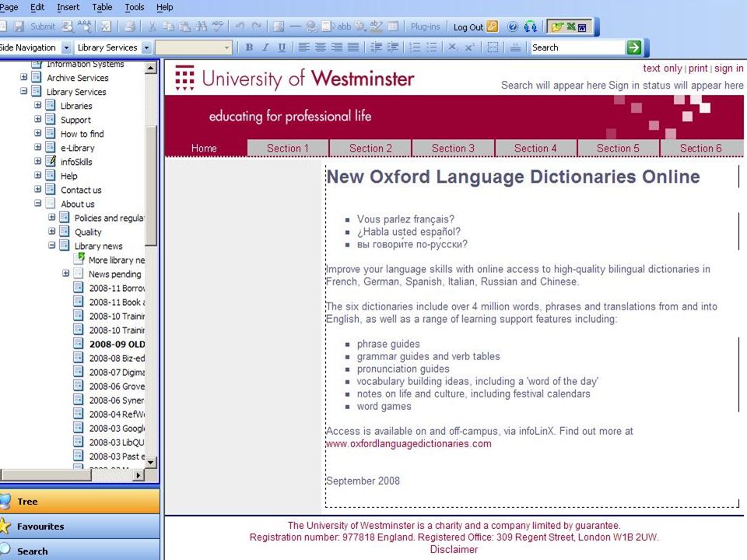The image size is (747, 560).
Task: Open the Table menu
Action: [x=102, y=7]
